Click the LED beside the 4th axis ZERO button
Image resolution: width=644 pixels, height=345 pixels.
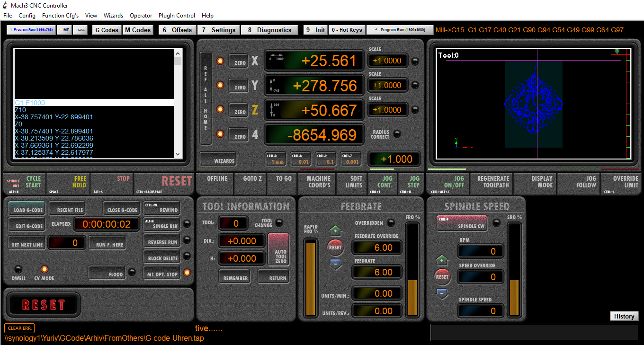tap(220, 134)
